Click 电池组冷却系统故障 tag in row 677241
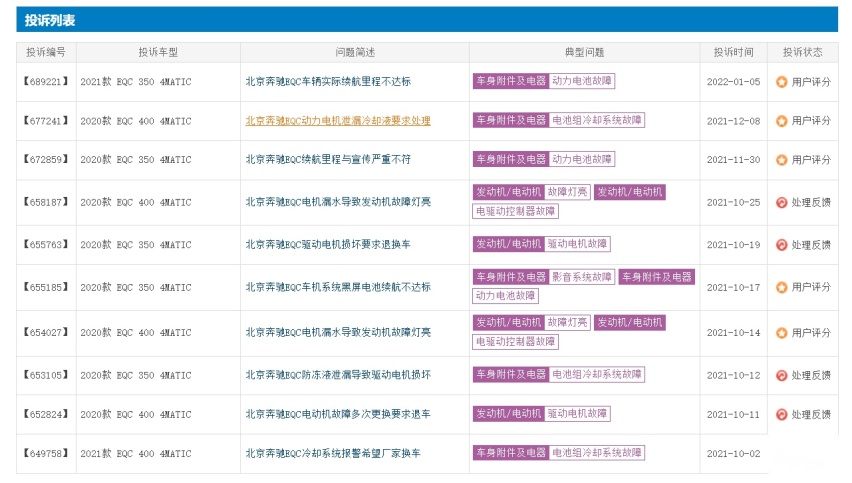The width and height of the screenshot is (852, 483). [597, 120]
